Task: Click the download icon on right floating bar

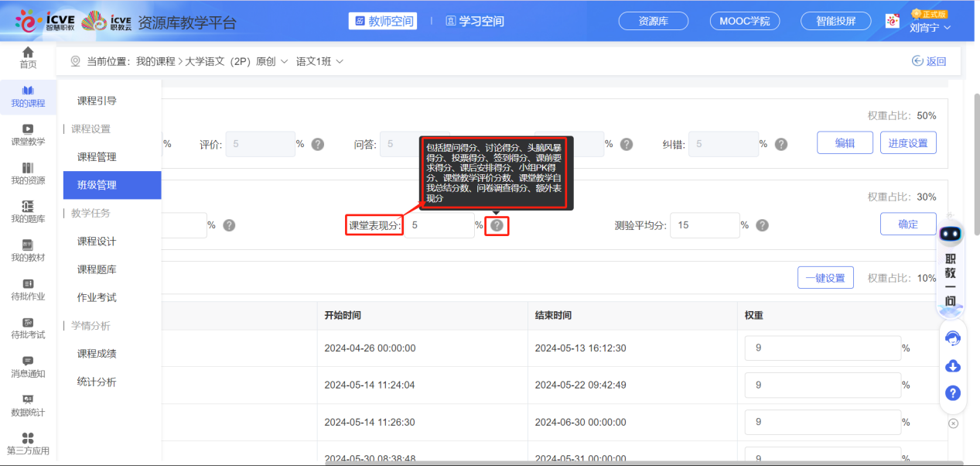Action: tap(953, 366)
